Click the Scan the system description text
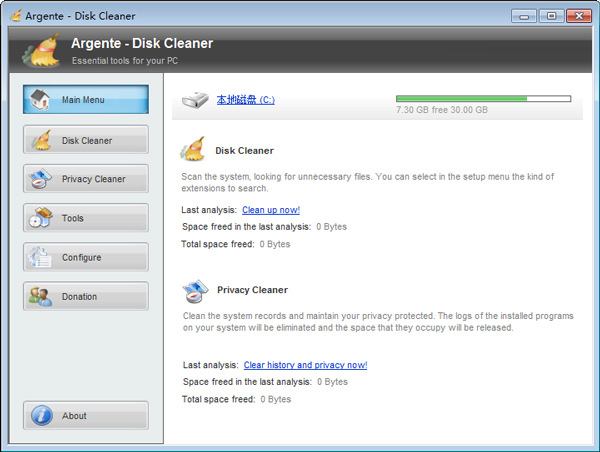Viewport: 600px width, 452px height. 367,183
